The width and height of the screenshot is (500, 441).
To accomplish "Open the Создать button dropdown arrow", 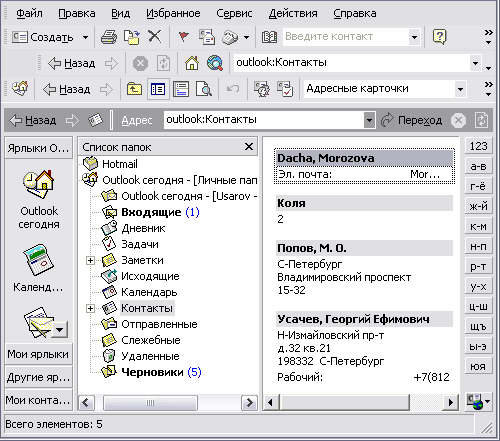I will 86,37.
